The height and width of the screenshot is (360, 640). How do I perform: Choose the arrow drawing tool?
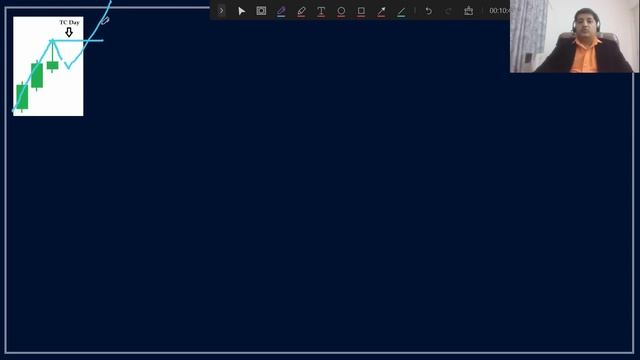(x=381, y=11)
